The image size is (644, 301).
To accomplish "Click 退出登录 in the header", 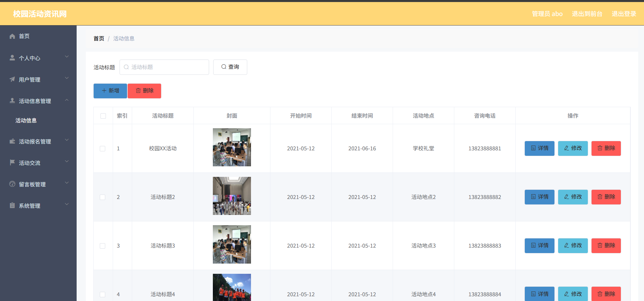I will tap(624, 14).
